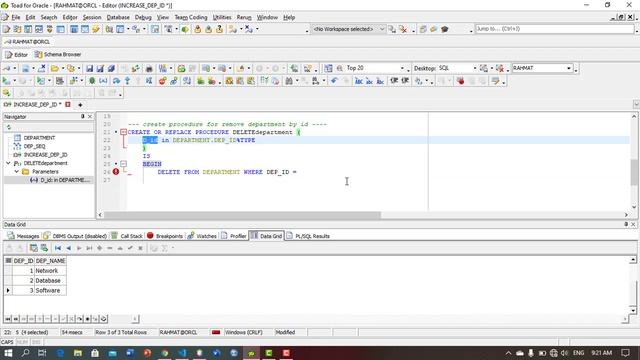640x360 pixels.
Task: Click Previous Record arrow in Data Grid toolbar
Action: [68, 248]
